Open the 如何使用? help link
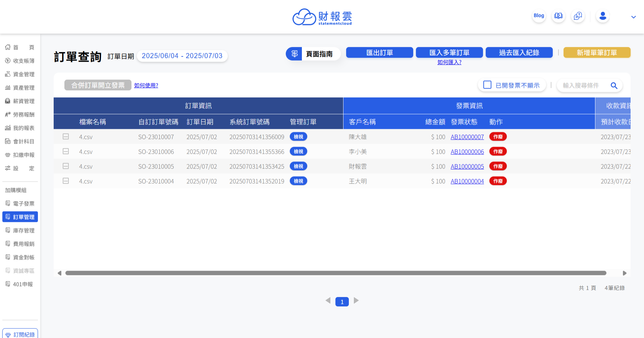Screen dimensions: 644x338 146,85
